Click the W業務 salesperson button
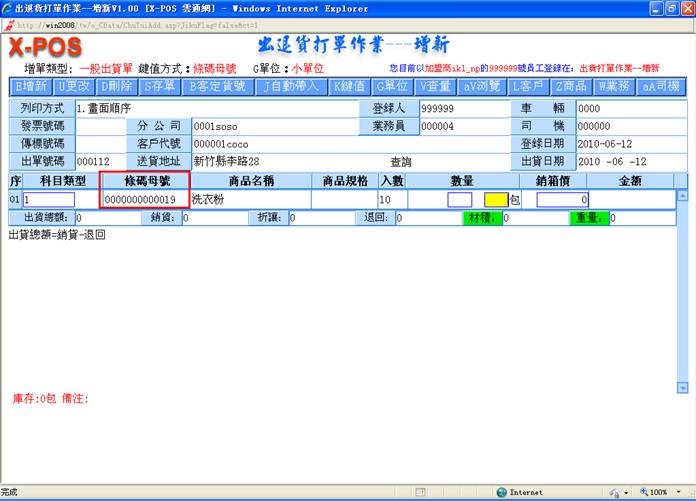696x501 pixels. click(x=617, y=87)
